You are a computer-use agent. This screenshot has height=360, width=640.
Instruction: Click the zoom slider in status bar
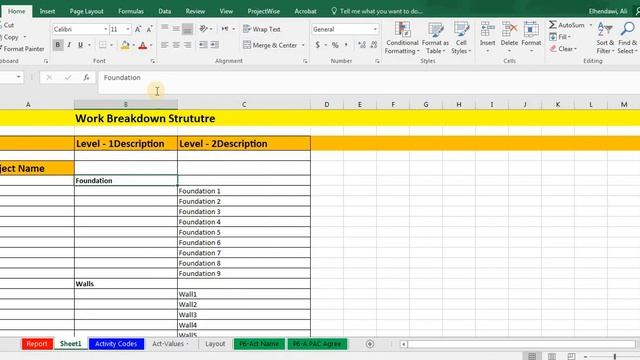pos(614,356)
